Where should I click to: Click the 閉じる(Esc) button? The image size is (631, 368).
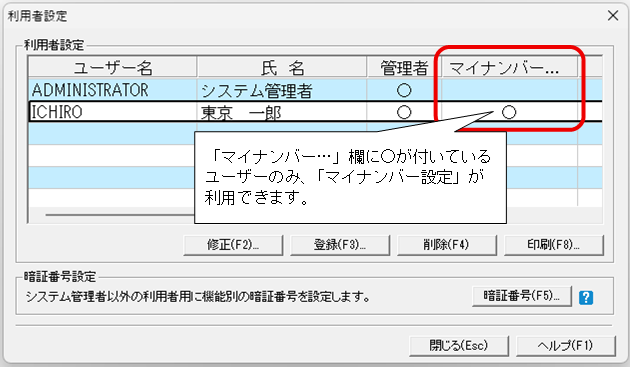click(x=459, y=346)
